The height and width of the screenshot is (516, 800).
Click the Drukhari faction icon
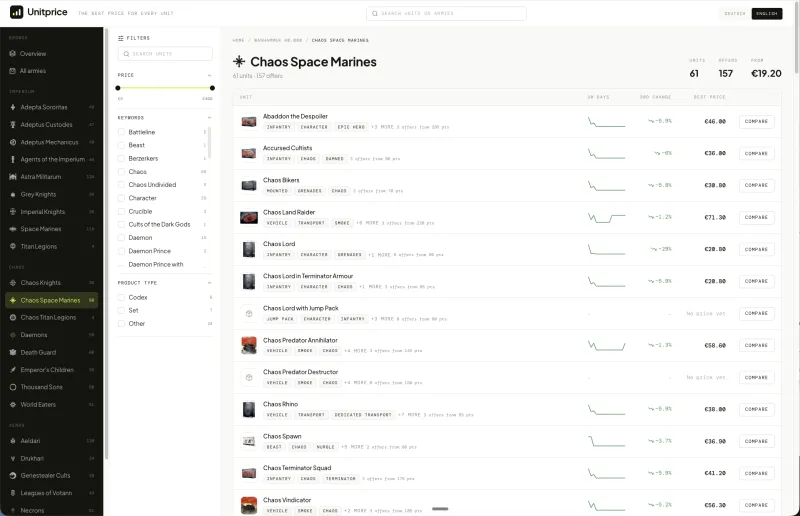[13, 458]
